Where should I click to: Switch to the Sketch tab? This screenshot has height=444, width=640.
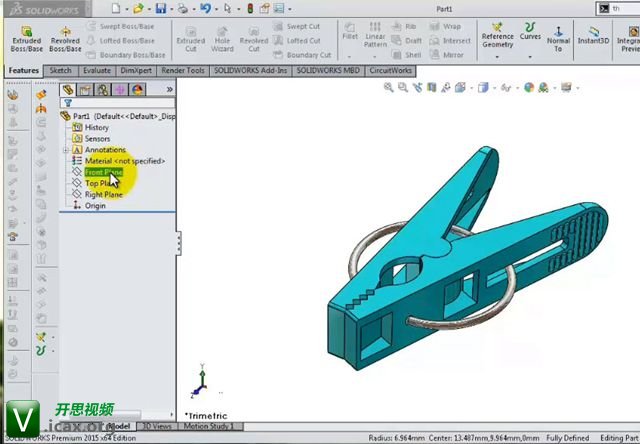[60, 71]
